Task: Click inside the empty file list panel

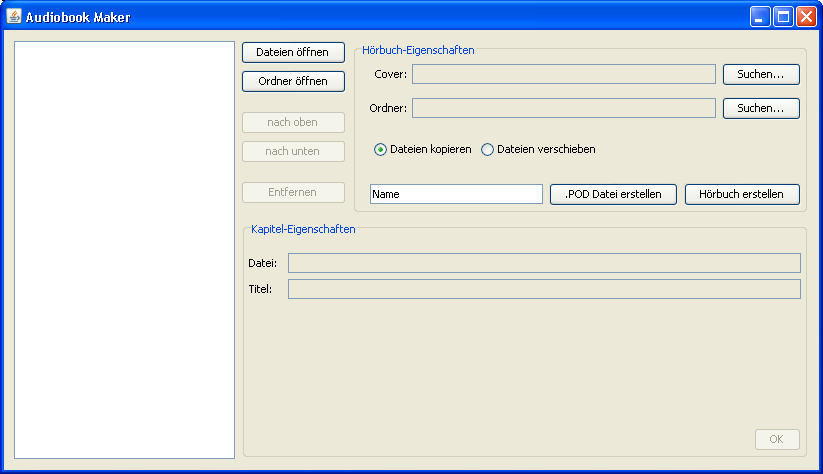Action: 124,248
